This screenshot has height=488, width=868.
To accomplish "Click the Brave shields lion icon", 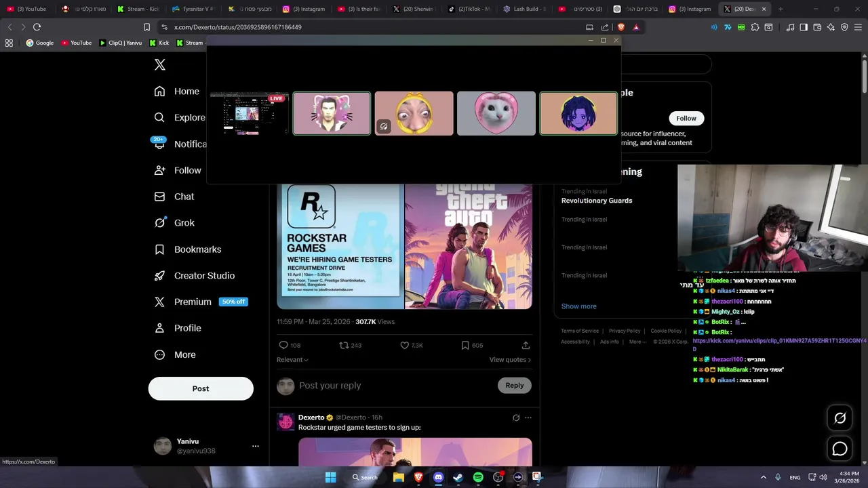I will [620, 27].
